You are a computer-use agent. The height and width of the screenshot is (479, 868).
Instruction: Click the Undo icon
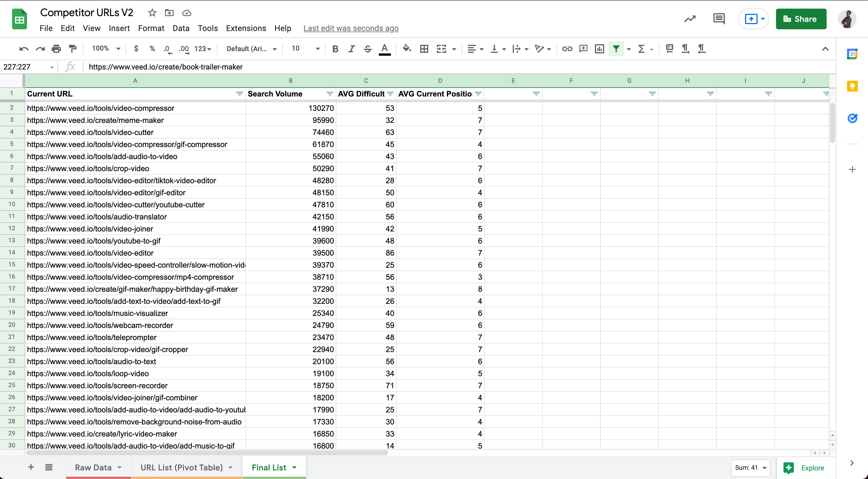tap(24, 49)
